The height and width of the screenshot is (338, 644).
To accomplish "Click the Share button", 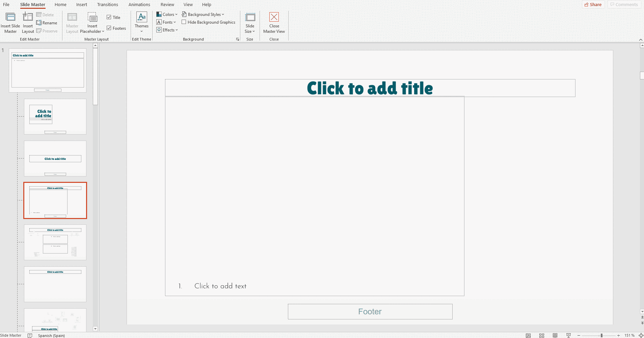I will coord(593,5).
